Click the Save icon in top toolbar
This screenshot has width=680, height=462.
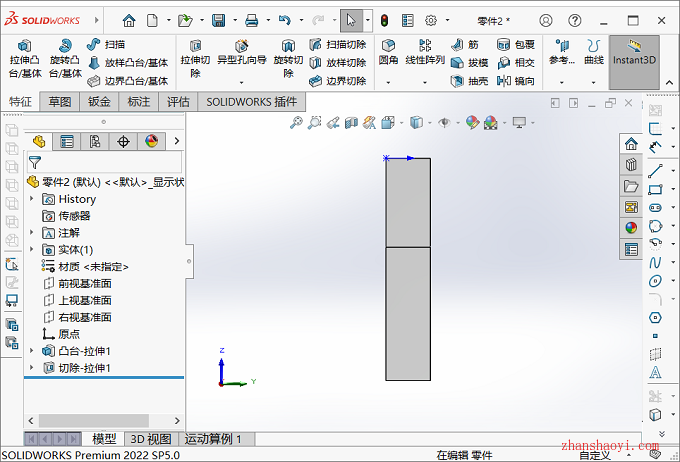point(218,20)
